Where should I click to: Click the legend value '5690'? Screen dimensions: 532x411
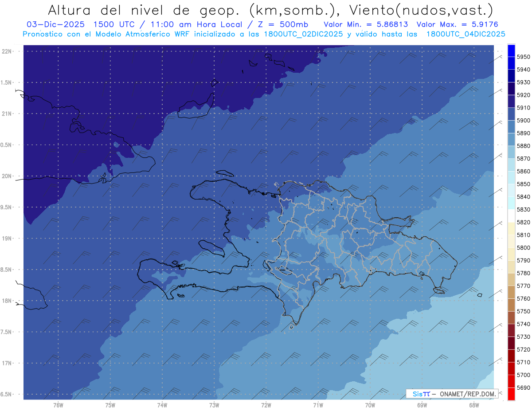tap(524, 388)
